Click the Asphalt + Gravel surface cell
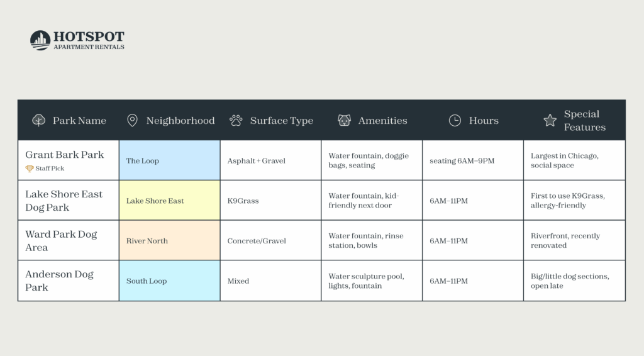Image resolution: width=644 pixels, height=356 pixels. tap(270, 160)
